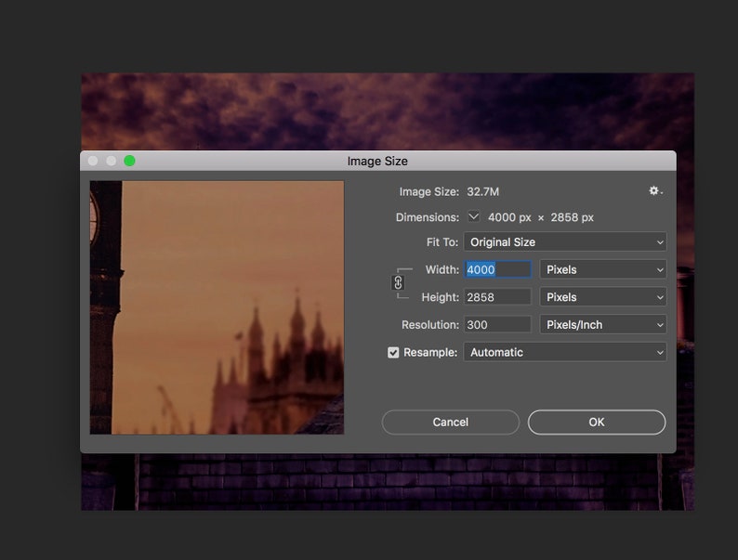Open the Height units Pixels dropdown
738x560 pixels.
coord(603,297)
